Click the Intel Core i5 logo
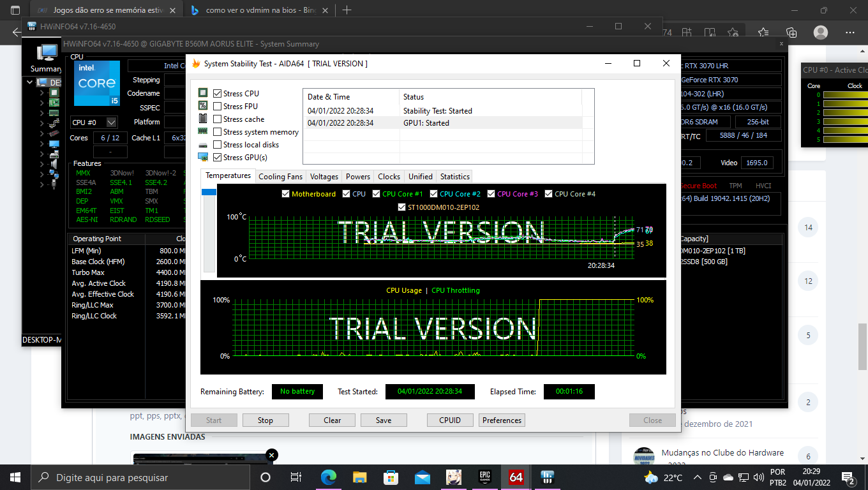Viewport: 868px width, 490px height. pos(97,83)
